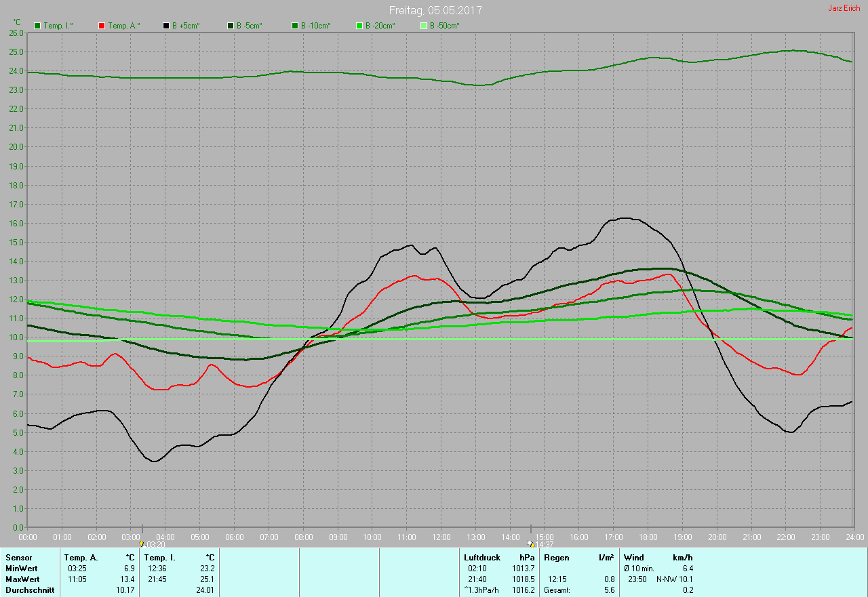
Task: Click the bright green B -20cm legend swatch
Action: [x=359, y=26]
